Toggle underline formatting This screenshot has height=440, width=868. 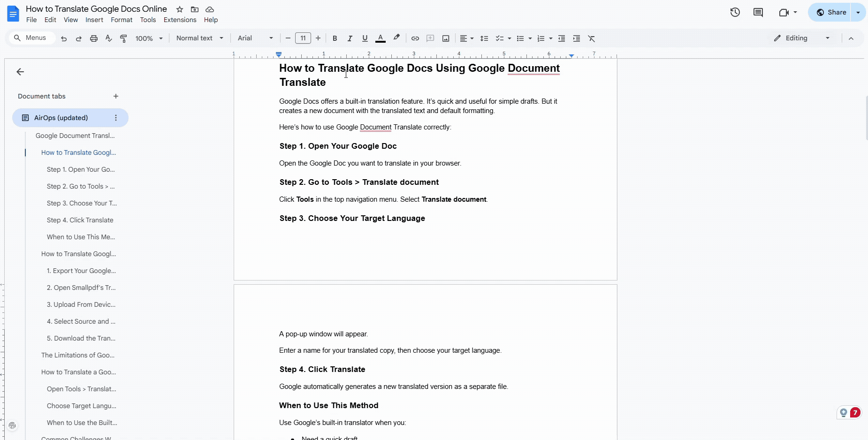pyautogui.click(x=365, y=38)
